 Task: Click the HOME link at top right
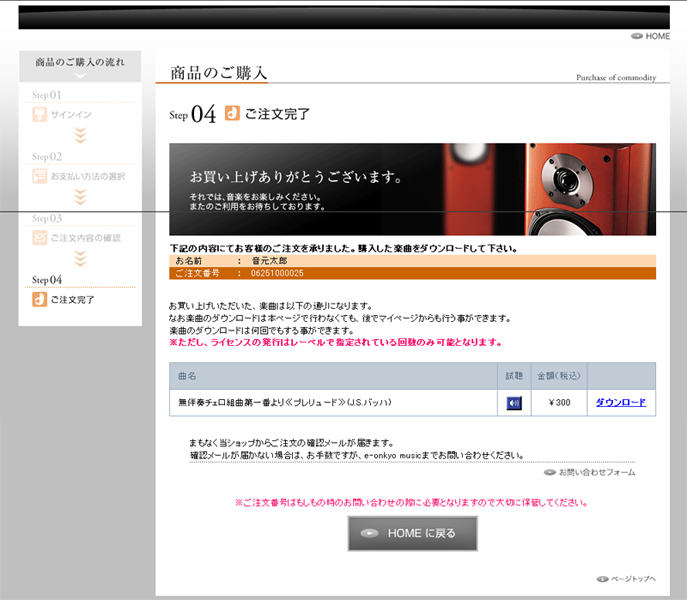point(651,36)
